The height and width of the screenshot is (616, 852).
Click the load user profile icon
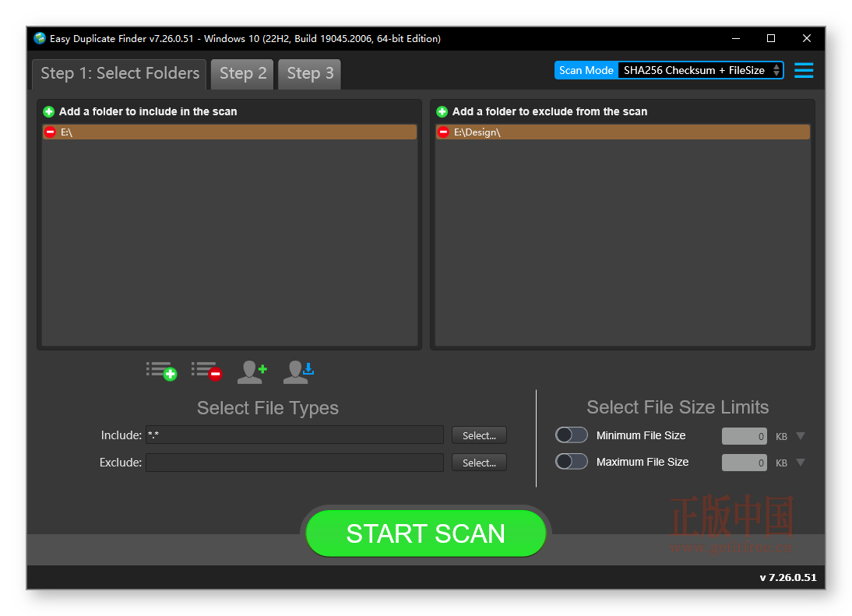298,372
